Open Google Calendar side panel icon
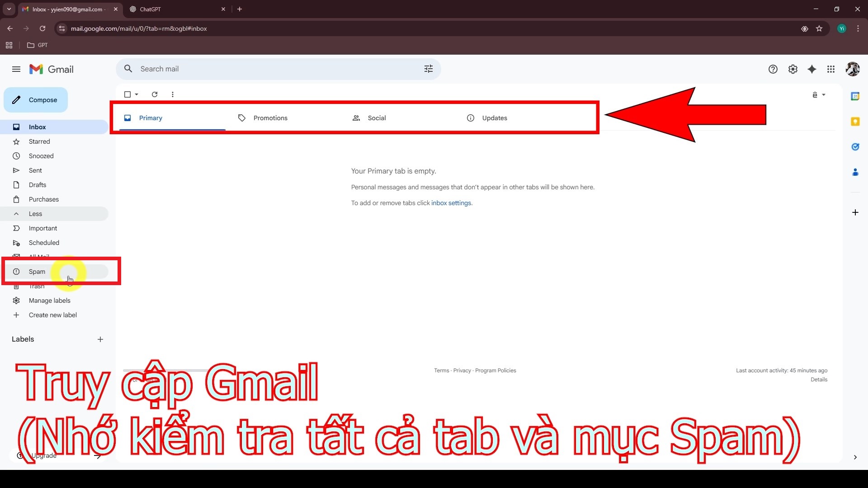 coord(855,96)
